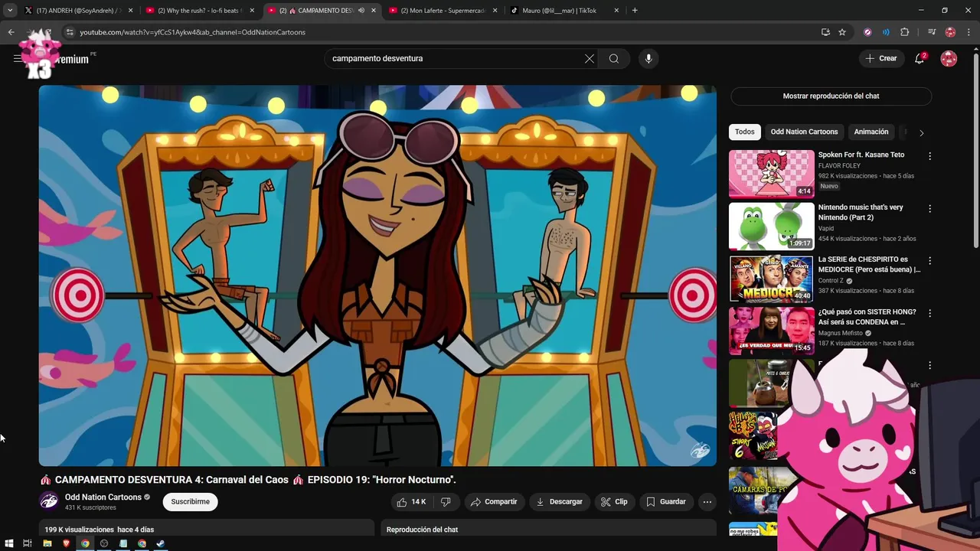Open Spoken For ft. Kasane Teto thumbnail
The width and height of the screenshot is (980, 551).
(x=771, y=174)
